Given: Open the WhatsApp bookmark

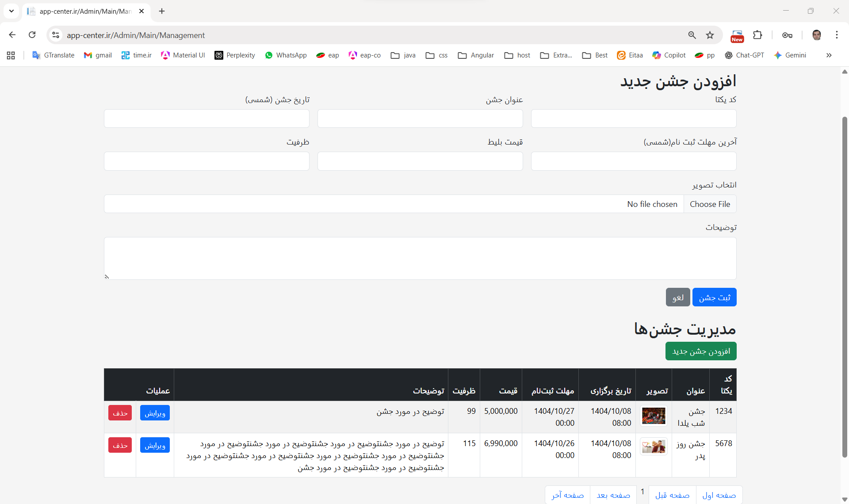Looking at the screenshot, I should (286, 55).
